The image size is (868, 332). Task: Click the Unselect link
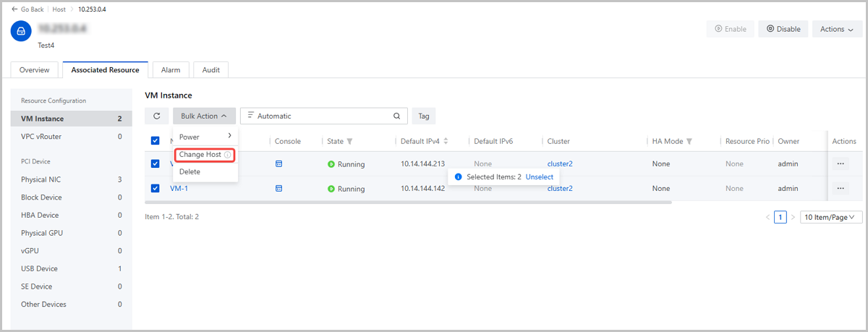(x=539, y=176)
